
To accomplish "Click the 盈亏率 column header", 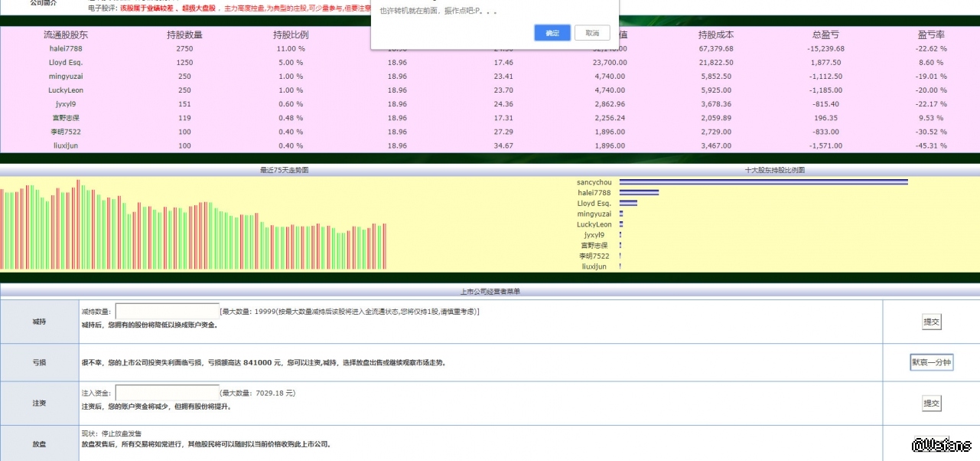I will pyautogui.click(x=931, y=35).
